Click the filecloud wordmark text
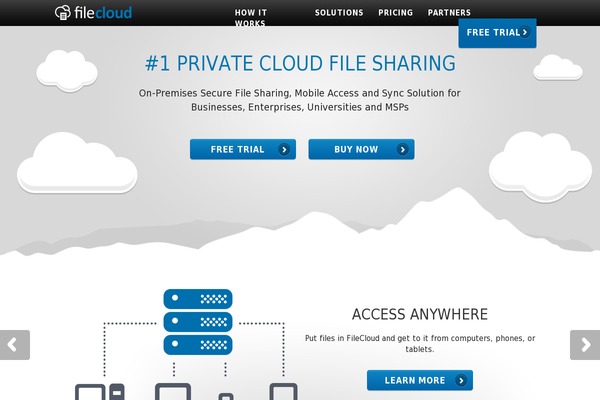Image resolution: width=600 pixels, height=400 pixels. click(103, 13)
